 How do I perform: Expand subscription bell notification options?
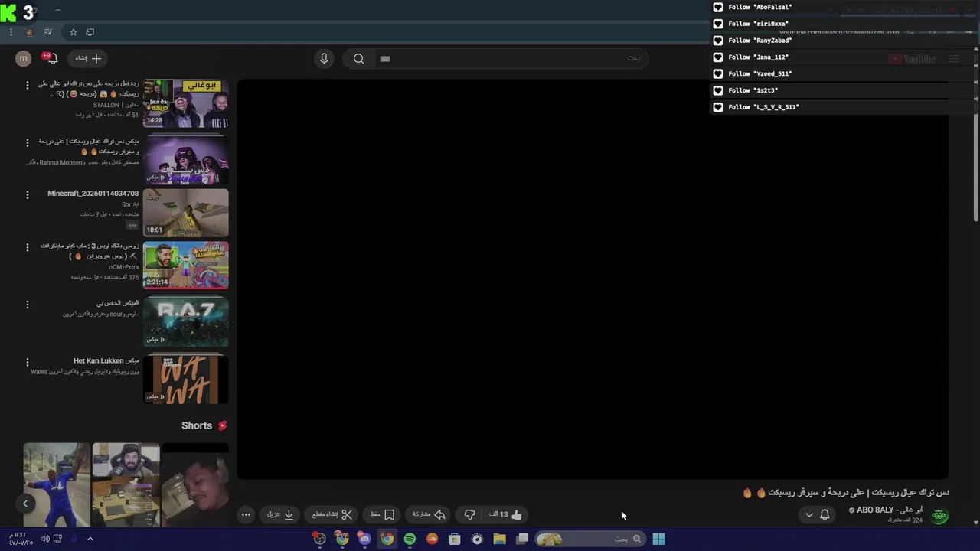pos(817,515)
